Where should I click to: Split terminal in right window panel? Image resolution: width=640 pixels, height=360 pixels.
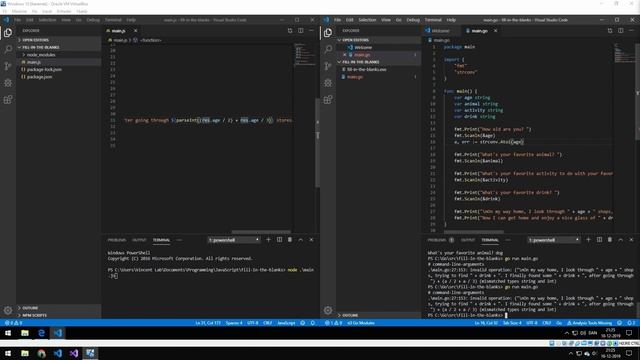coord(599,240)
